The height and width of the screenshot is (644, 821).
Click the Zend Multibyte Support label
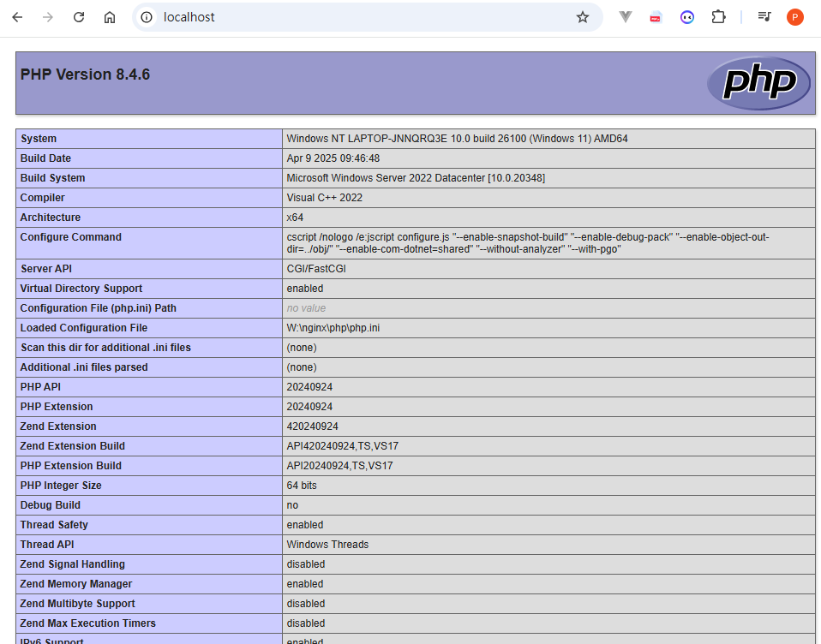coord(77,604)
